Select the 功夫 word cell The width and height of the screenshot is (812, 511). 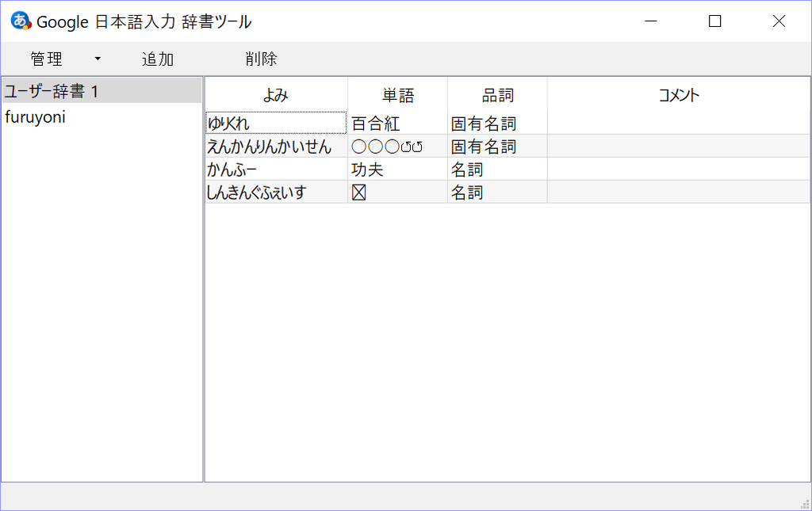[398, 169]
